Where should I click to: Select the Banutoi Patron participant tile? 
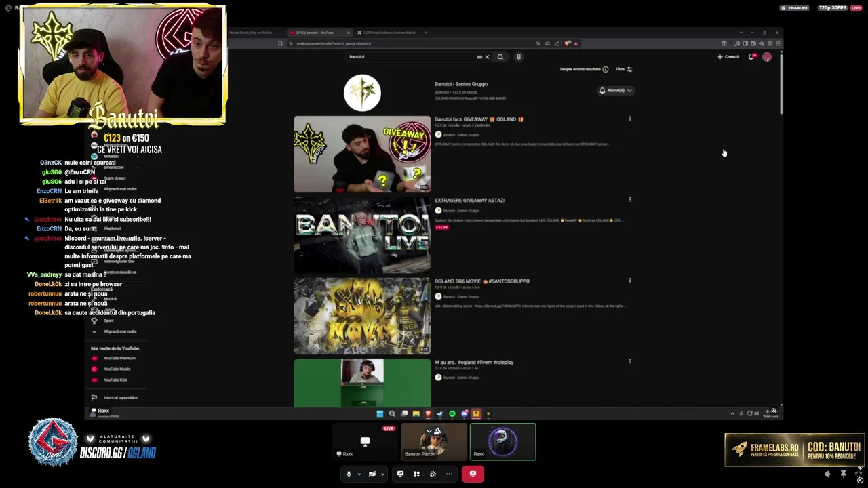(x=434, y=442)
